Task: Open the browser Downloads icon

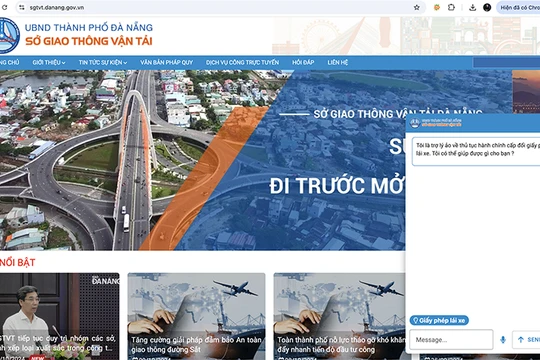Action: coord(472,7)
